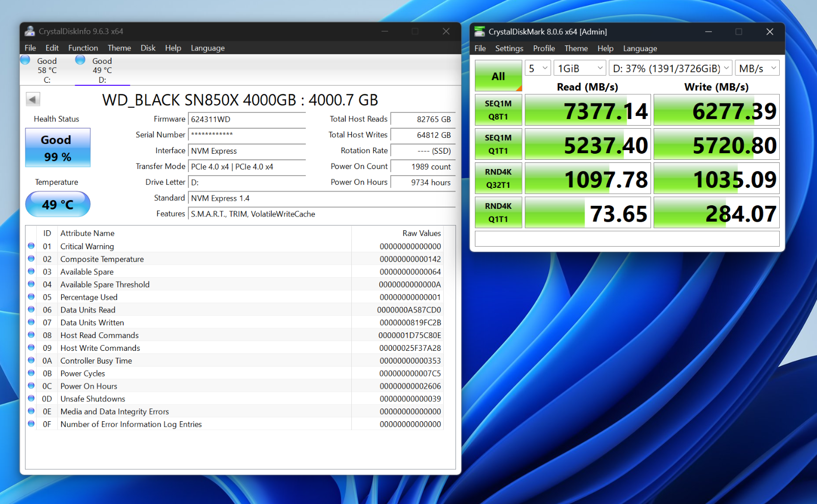The width and height of the screenshot is (817, 504).
Task: Click the SEQ1M Q8T1 read result bar
Action: pos(588,110)
